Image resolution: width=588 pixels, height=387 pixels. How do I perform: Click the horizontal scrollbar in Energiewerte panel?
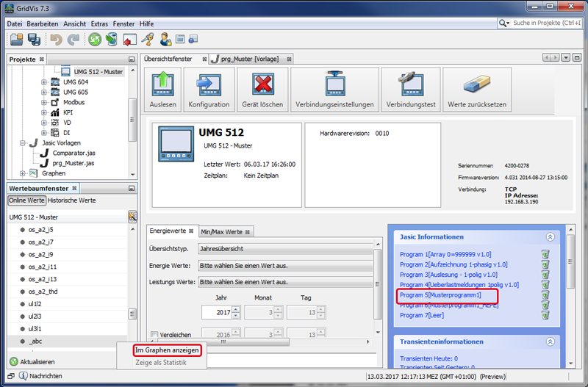pyautogui.click(x=223, y=341)
